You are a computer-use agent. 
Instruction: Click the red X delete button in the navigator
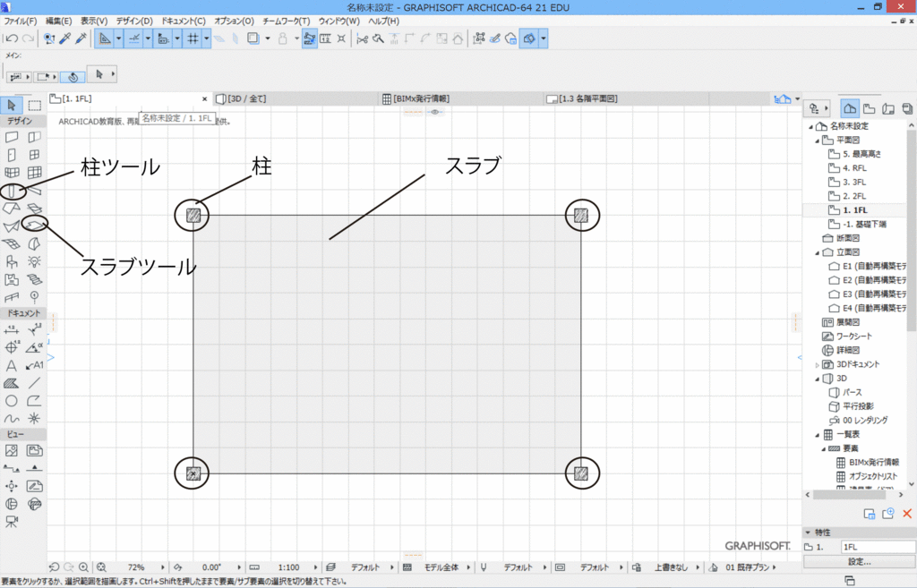pyautogui.click(x=907, y=514)
